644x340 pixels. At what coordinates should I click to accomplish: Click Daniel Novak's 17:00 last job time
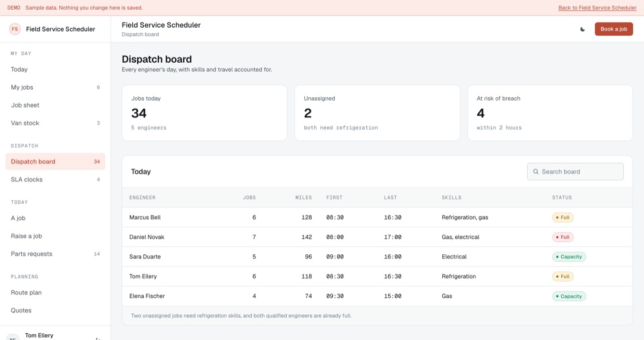393,237
